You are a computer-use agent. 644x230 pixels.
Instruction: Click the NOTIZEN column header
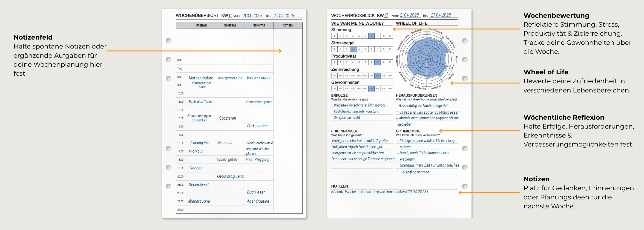click(x=288, y=26)
